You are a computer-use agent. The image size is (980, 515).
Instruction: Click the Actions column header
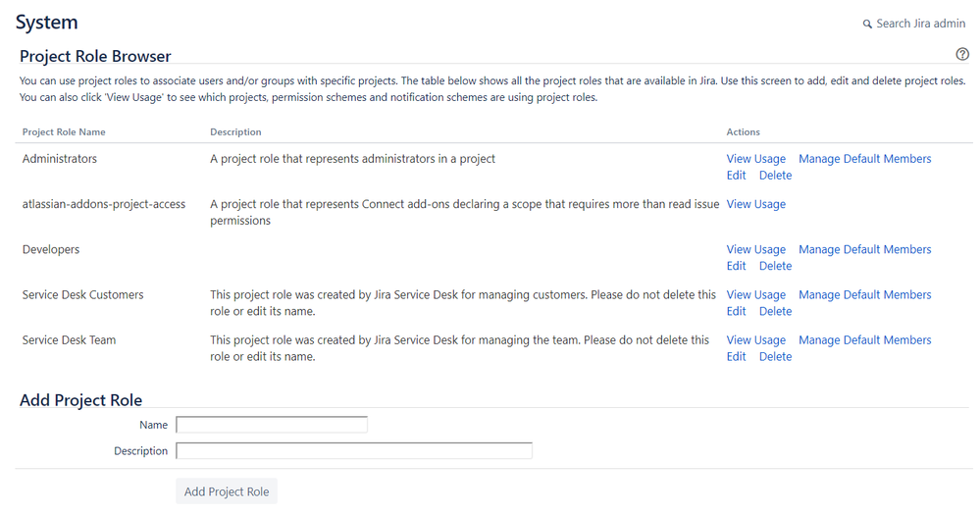pyautogui.click(x=744, y=131)
